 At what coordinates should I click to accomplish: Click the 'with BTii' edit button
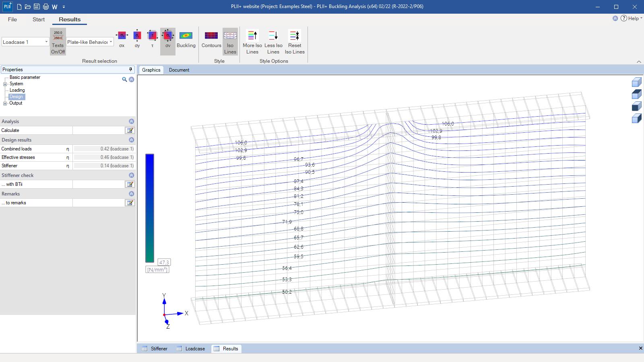[130, 184]
